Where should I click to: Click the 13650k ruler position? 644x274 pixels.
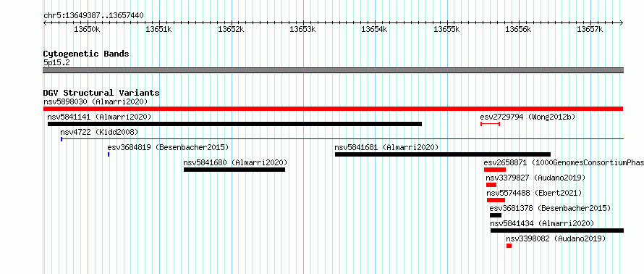coord(87,29)
